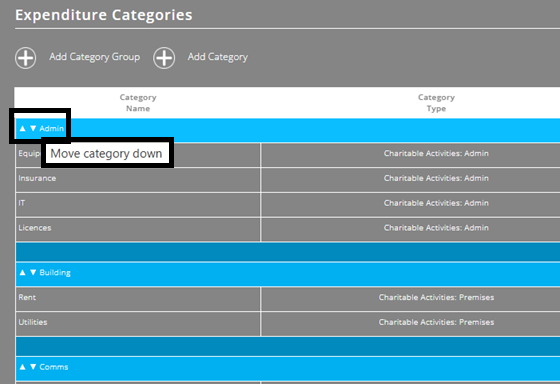Click the Add Category plus icon
Image resolution: width=560 pixels, height=384 pixels.
point(164,58)
